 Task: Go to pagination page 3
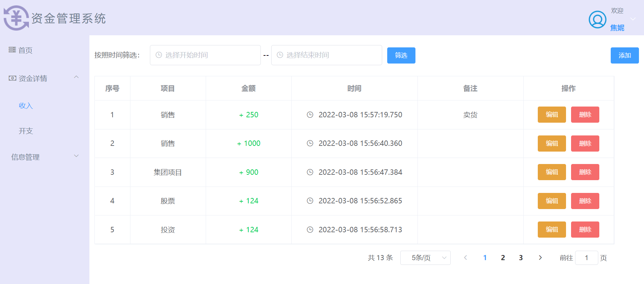pyautogui.click(x=521, y=258)
